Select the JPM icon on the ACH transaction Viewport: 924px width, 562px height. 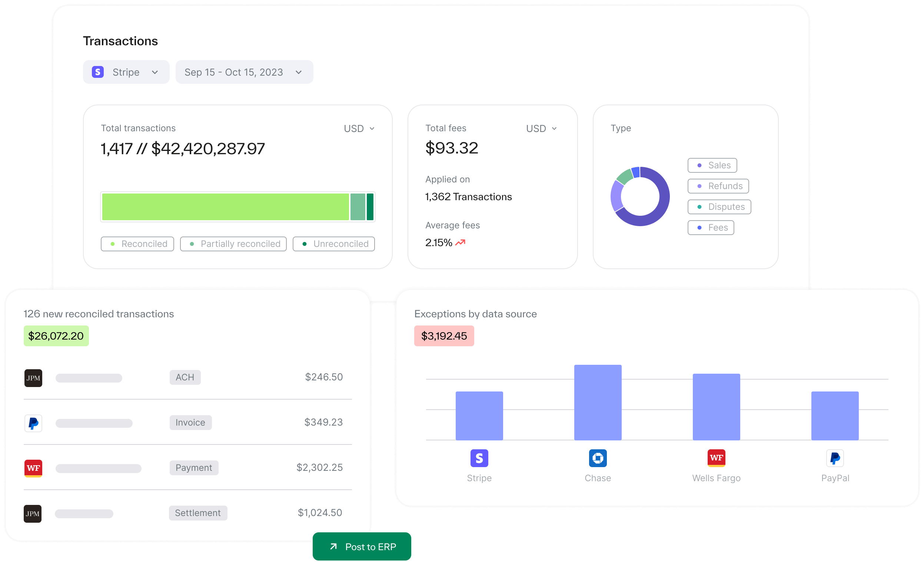(33, 378)
